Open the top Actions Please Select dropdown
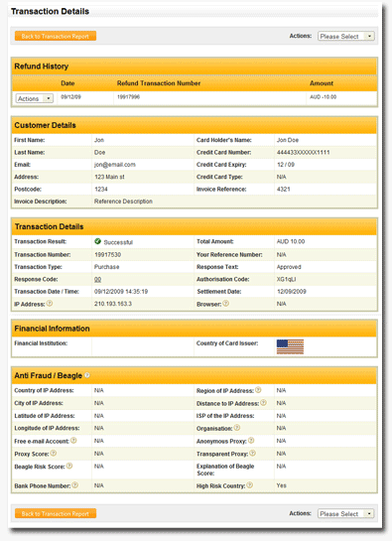This screenshot has width=392, height=541. click(x=346, y=36)
